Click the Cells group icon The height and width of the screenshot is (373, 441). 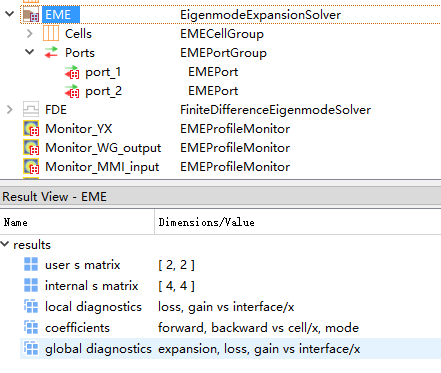(x=51, y=34)
